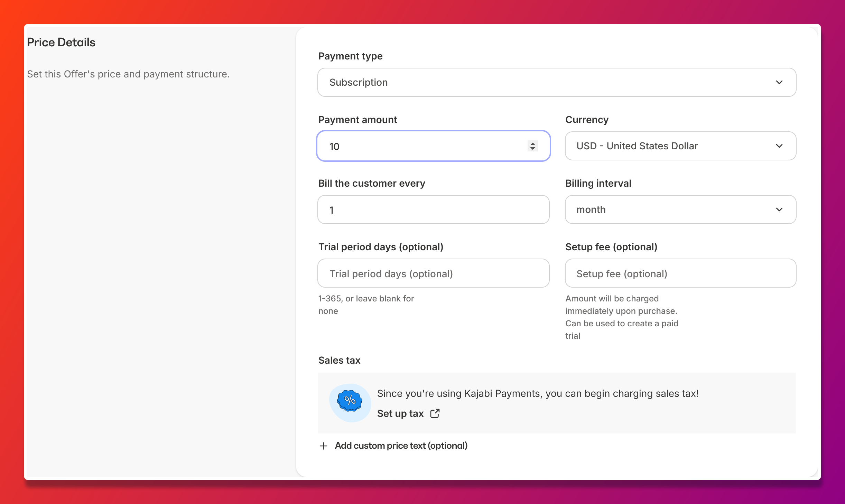The width and height of the screenshot is (845, 504).
Task: Click the Currency label
Action: tap(587, 120)
